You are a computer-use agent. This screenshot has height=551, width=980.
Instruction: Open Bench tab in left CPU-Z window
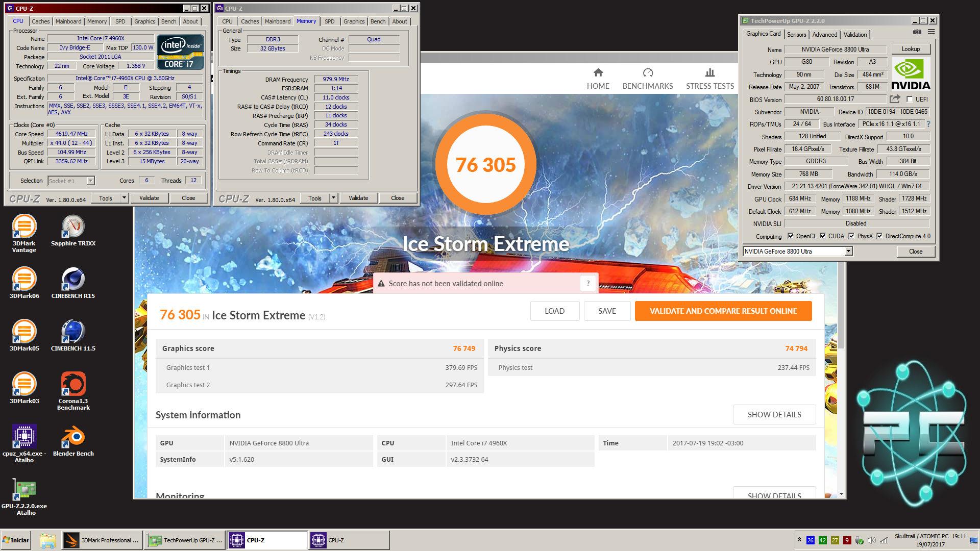pyautogui.click(x=169, y=21)
